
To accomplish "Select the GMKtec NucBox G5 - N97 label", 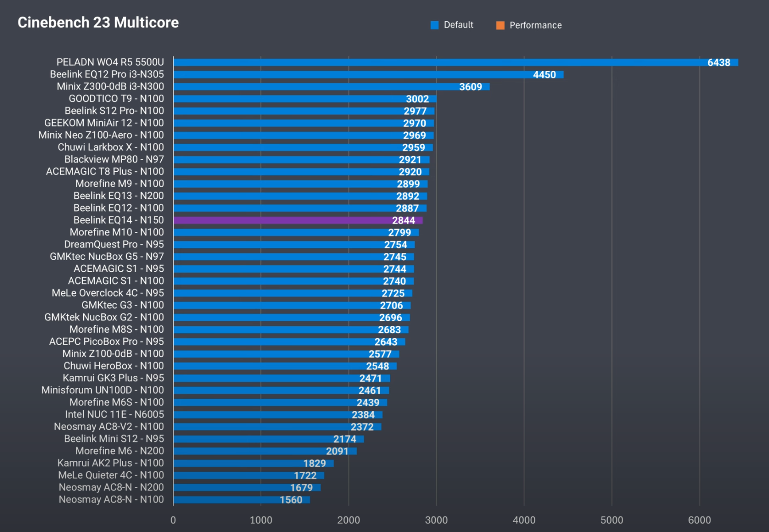I will click(107, 257).
